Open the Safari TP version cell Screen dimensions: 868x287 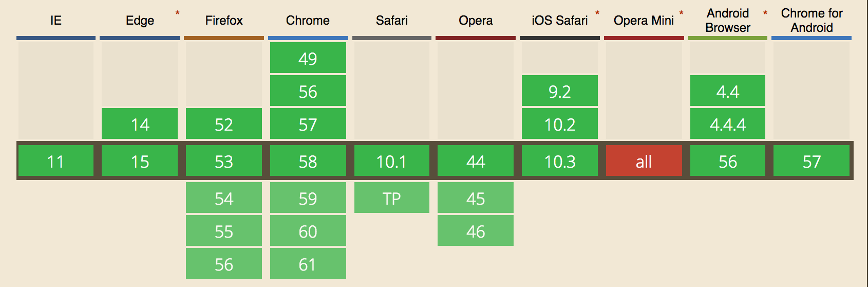click(392, 198)
